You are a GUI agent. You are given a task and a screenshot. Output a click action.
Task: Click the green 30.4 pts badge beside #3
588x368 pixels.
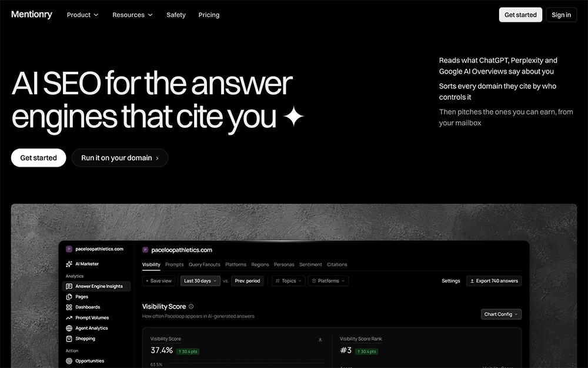[x=367, y=352]
